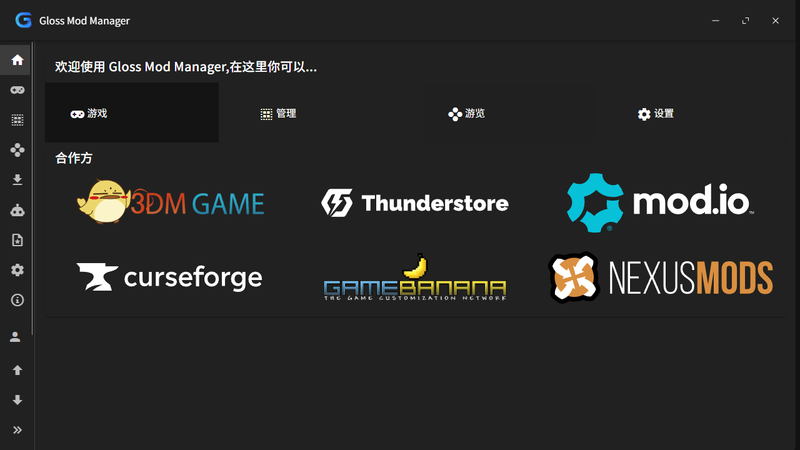Open the mod.io partner logo

(x=660, y=203)
